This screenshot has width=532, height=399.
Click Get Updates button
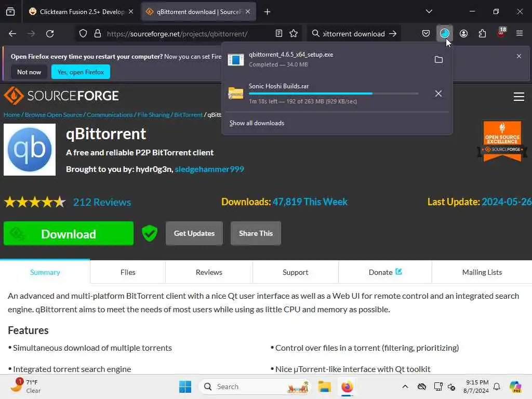click(194, 233)
